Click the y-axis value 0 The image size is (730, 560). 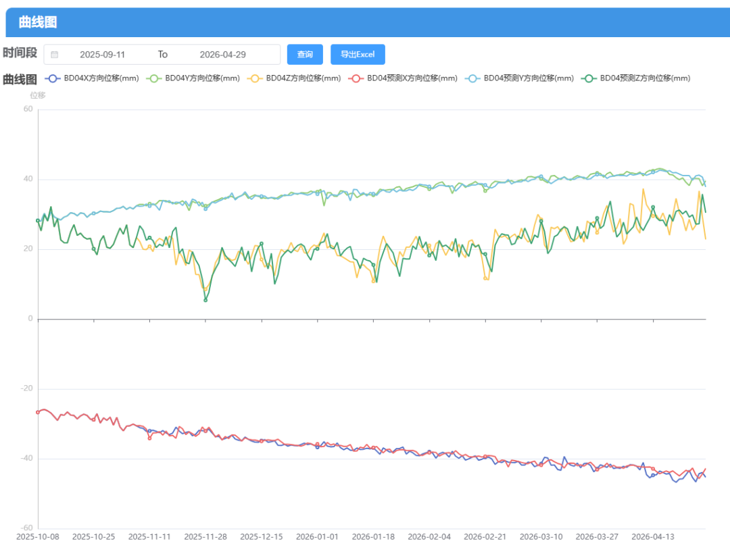click(x=30, y=319)
